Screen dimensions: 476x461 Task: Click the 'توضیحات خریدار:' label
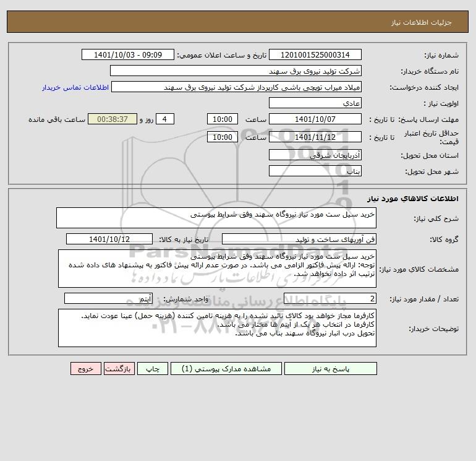(x=434, y=329)
